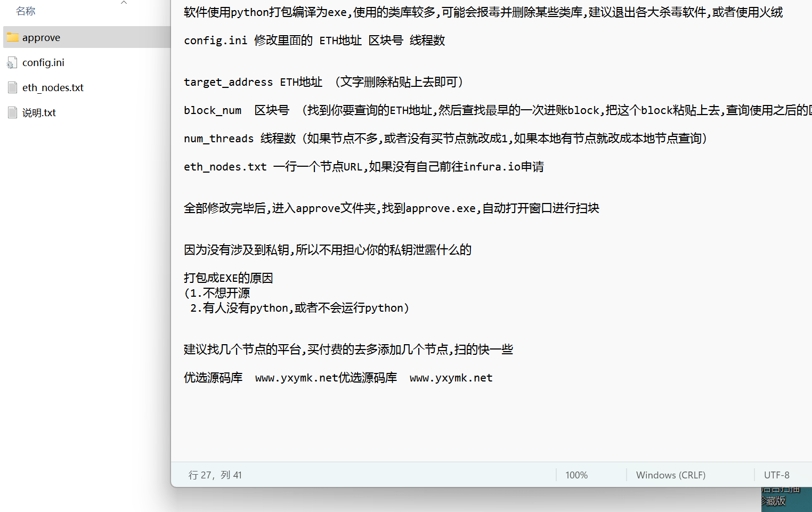The width and height of the screenshot is (812, 512).
Task: Click the last www.yxymk.net text
Action: [x=451, y=378]
